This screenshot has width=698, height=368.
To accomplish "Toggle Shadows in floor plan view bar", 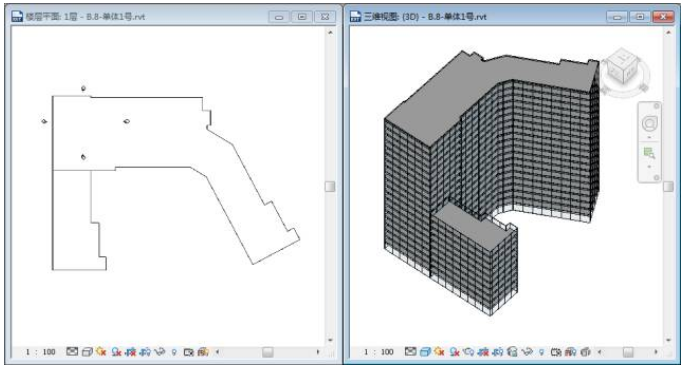I will point(117,352).
